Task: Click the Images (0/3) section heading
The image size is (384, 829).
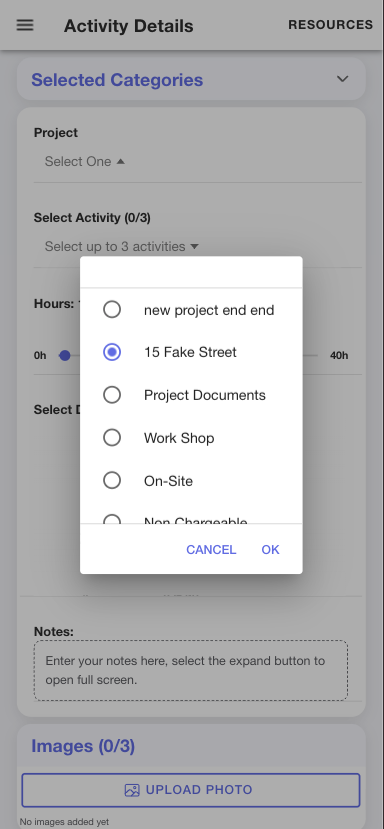Action: pos(83,746)
